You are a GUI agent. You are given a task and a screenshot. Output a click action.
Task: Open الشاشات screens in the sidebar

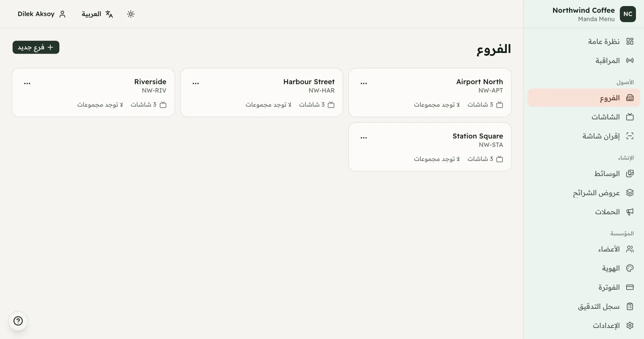tap(584, 117)
